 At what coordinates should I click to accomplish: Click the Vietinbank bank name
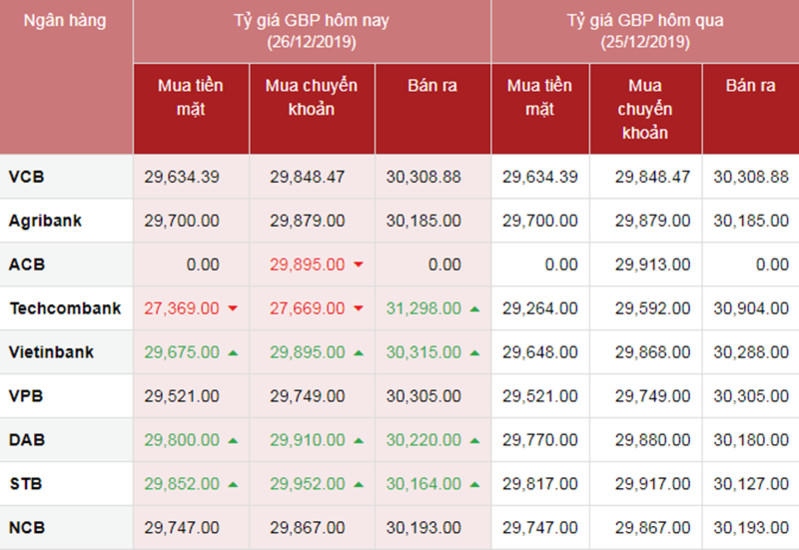click(53, 352)
